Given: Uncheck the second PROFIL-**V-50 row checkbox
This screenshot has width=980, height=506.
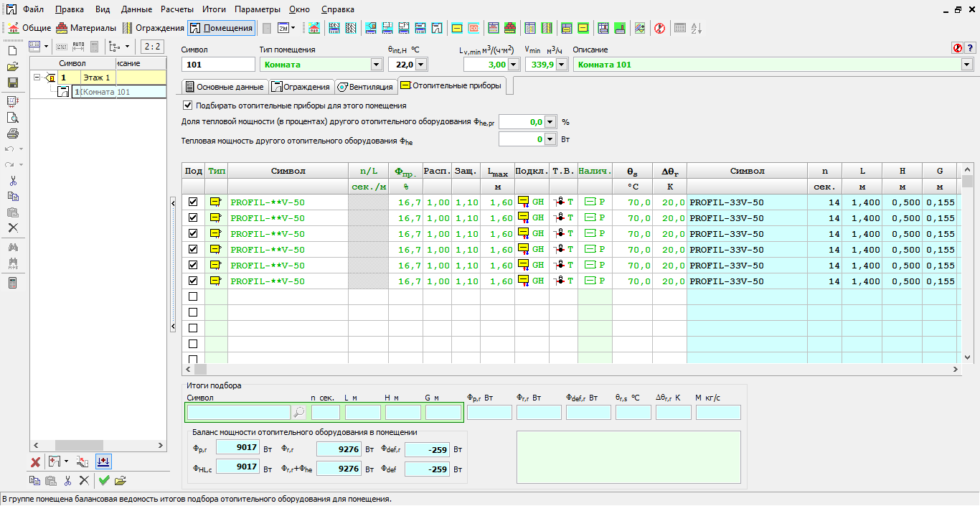Looking at the screenshot, I should click(192, 218).
